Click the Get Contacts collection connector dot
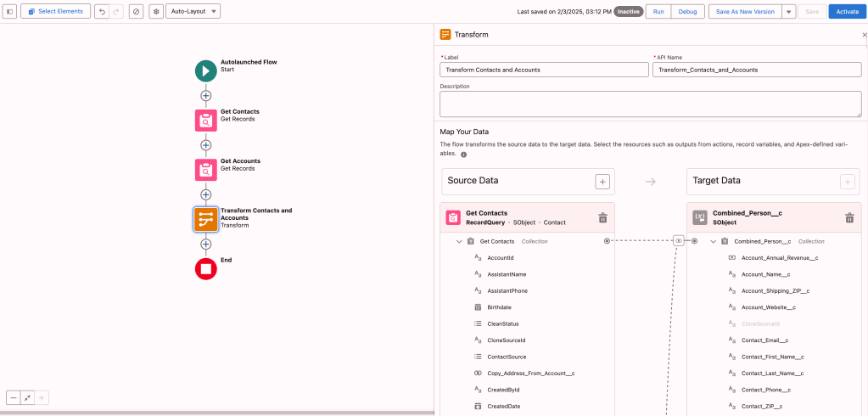The image size is (868, 416). (x=607, y=241)
